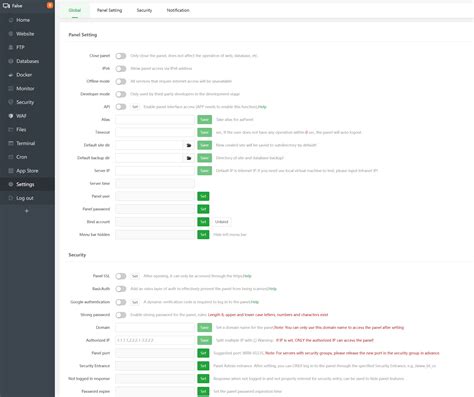This screenshot has width=474, height=397.
Task: Click Log out in the sidebar
Action: [x=27, y=198]
